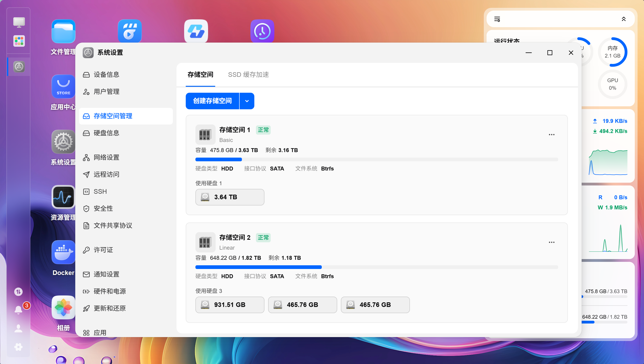Open the purple clock app on the desktop
Screen dimensions: 644x364
click(x=262, y=31)
